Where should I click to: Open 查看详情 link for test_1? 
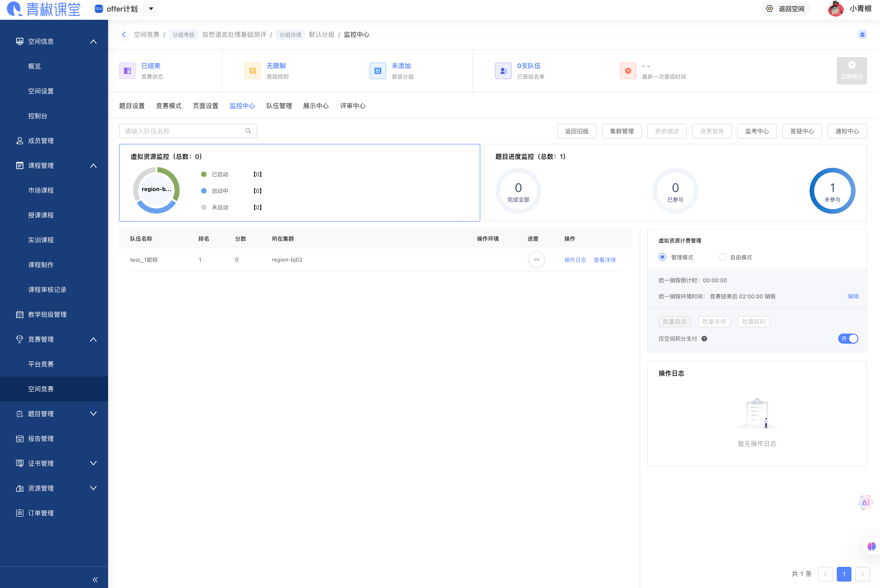click(x=604, y=260)
